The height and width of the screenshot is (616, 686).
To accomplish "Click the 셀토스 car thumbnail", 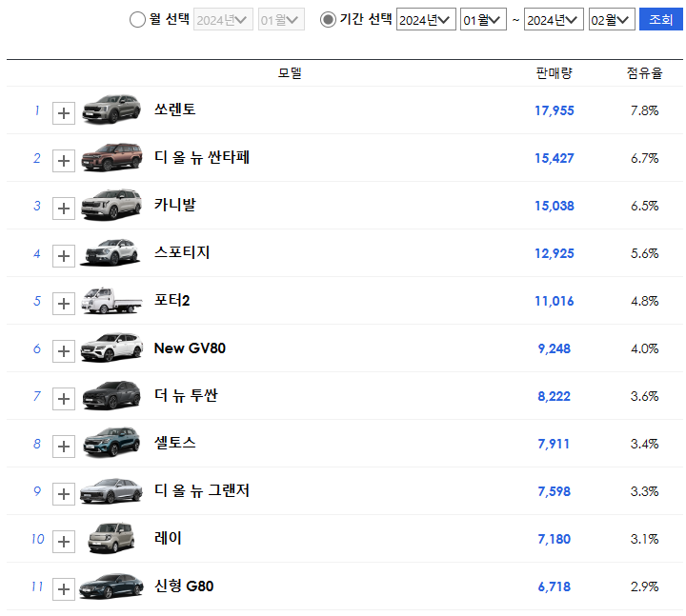I will pyautogui.click(x=111, y=443).
